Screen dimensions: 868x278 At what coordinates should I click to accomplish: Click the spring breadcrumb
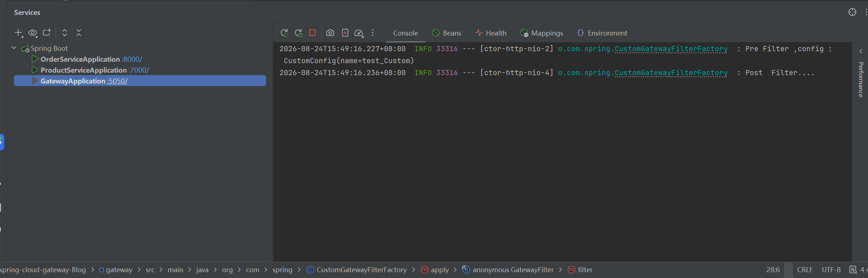coord(282,270)
